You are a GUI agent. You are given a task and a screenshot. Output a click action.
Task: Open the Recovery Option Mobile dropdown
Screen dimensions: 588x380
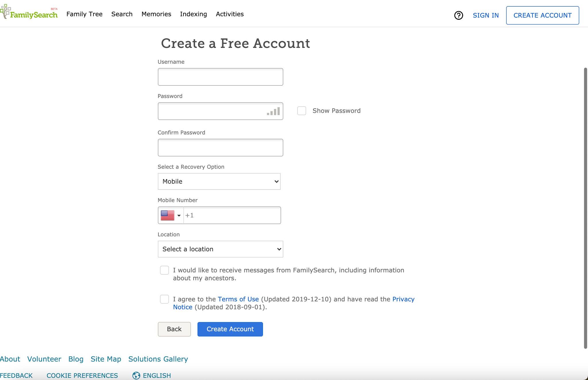(219, 182)
